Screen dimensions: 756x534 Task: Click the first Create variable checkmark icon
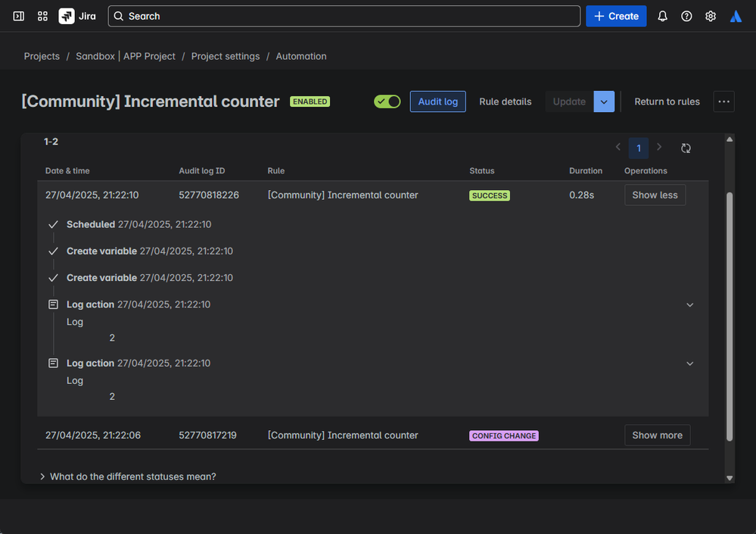click(54, 251)
